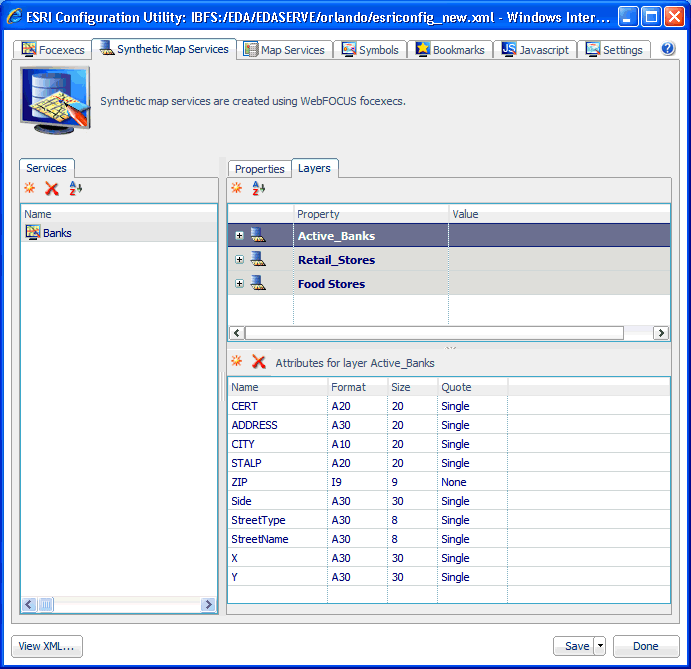The height and width of the screenshot is (669, 691).
Task: Expand the Active_Banks layer
Action: pyautogui.click(x=239, y=236)
